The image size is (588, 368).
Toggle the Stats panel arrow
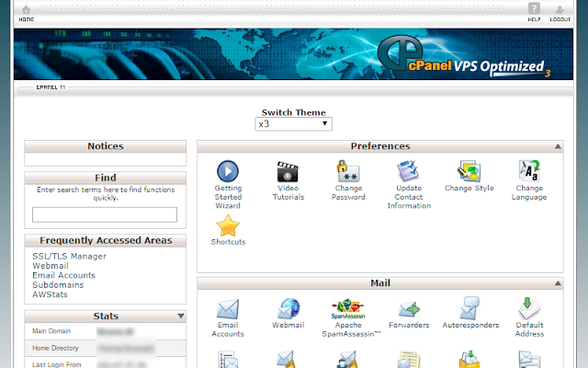(181, 316)
